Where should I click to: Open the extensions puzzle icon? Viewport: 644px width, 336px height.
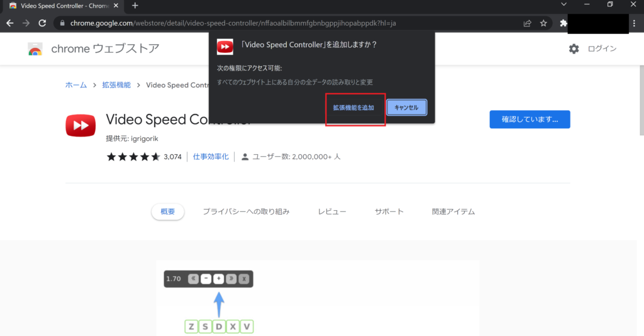click(563, 23)
